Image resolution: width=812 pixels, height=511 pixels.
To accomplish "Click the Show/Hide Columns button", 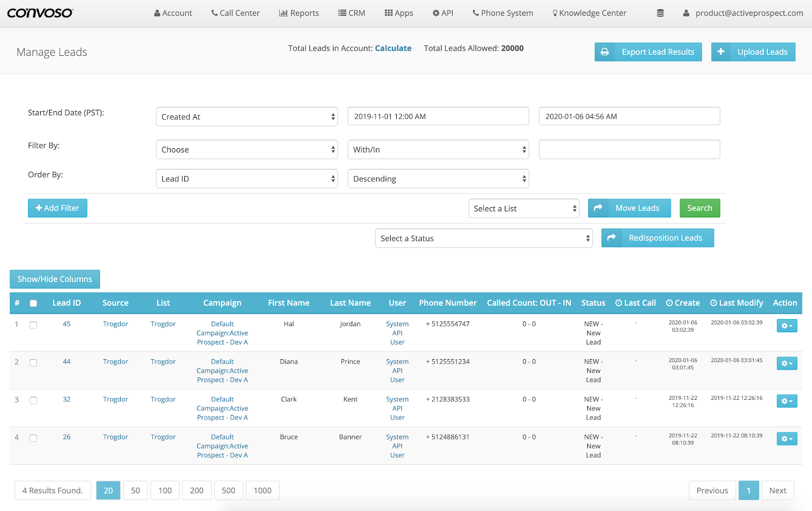I will (x=55, y=279).
